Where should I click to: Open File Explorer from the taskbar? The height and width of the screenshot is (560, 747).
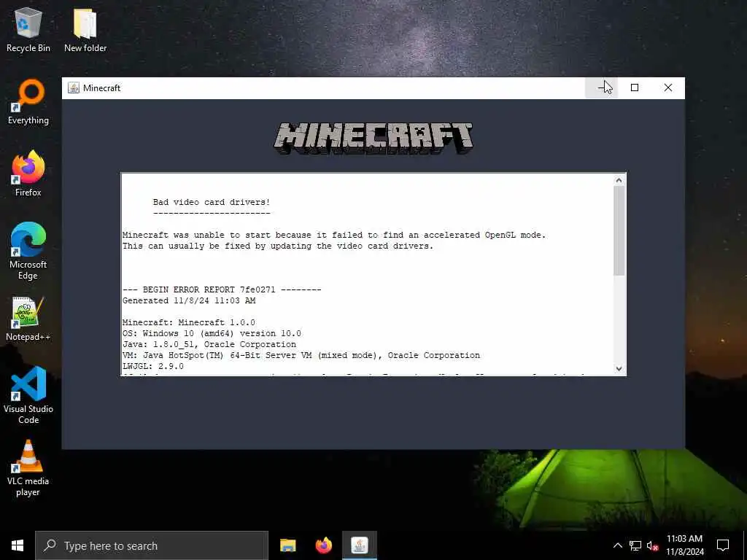[287, 545]
